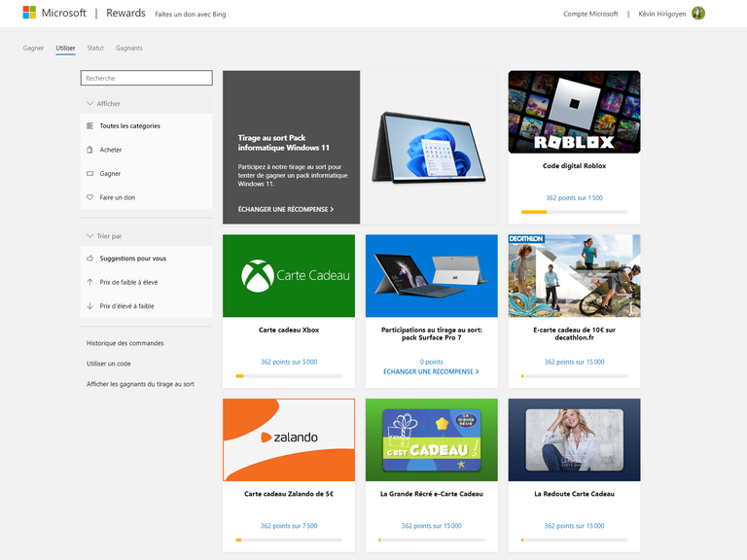The width and height of the screenshot is (747, 560).
Task: Select the Utiliser tab
Action: click(x=65, y=48)
